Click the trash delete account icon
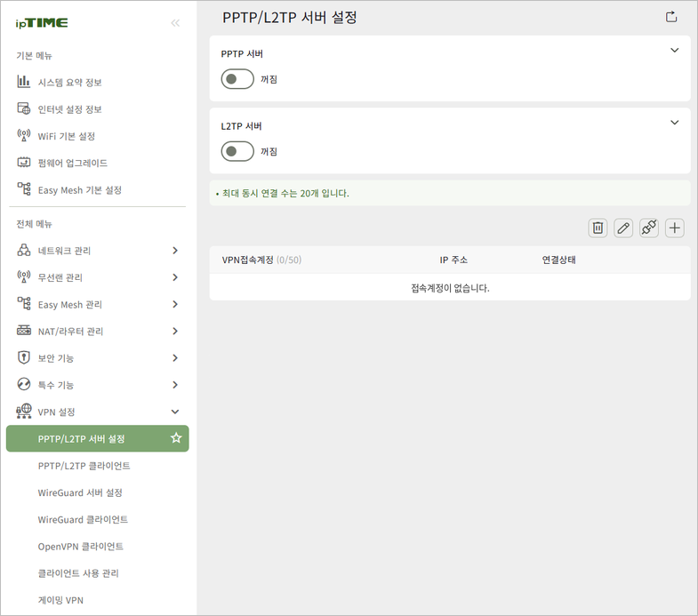The width and height of the screenshot is (698, 616). click(598, 228)
